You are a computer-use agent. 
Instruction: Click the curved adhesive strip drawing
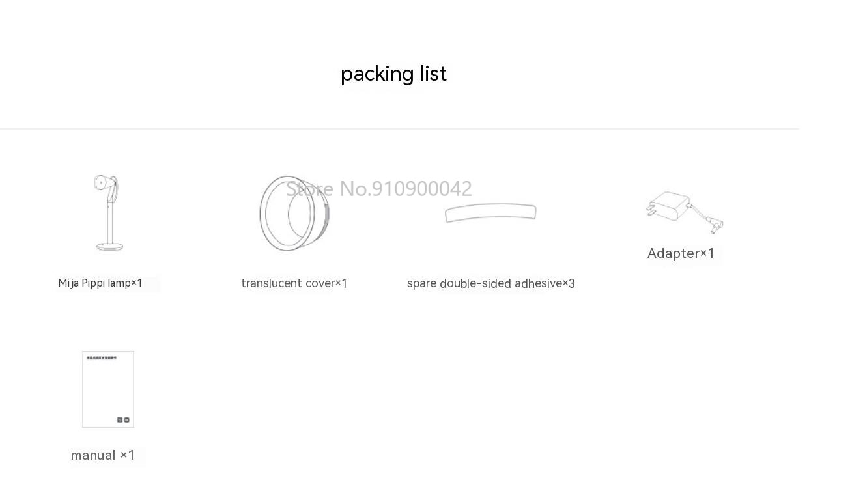coord(490,213)
